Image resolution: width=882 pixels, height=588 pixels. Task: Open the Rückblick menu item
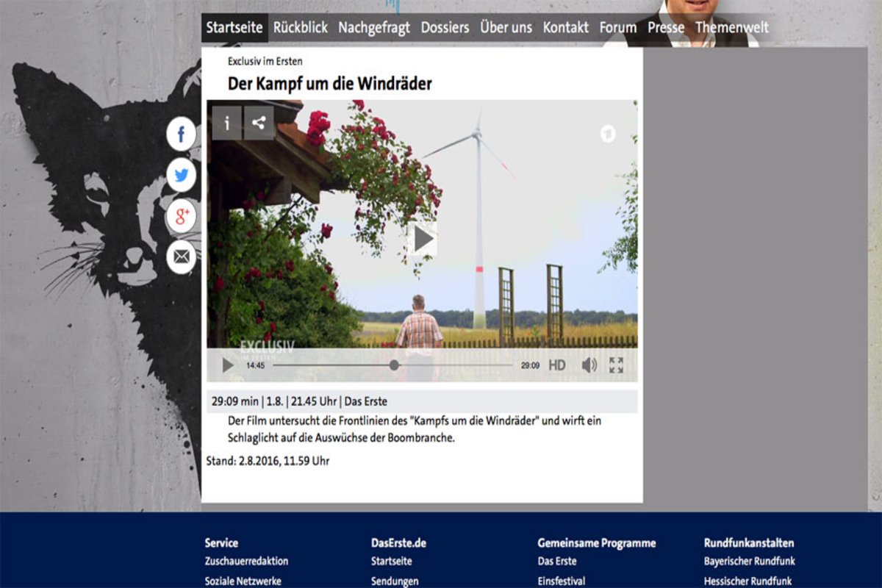point(301,28)
